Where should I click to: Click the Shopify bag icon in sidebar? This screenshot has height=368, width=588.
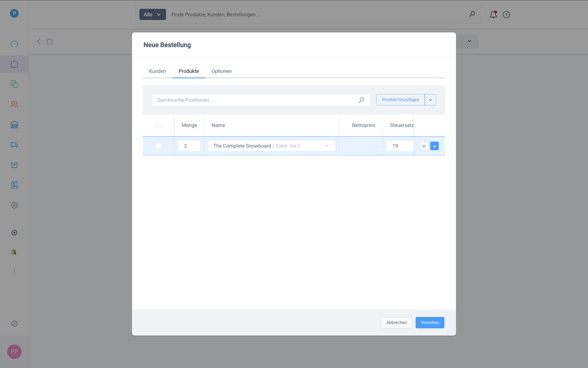pos(14,252)
